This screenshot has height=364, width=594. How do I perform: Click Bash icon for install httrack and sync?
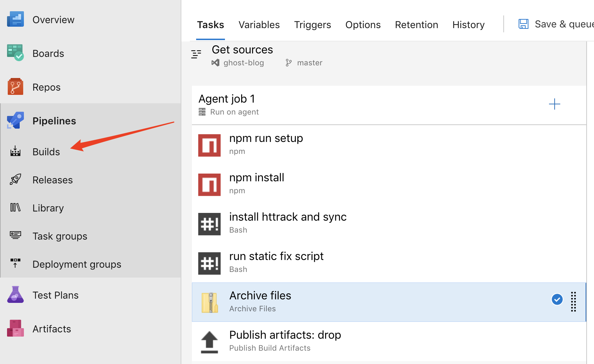[209, 224]
